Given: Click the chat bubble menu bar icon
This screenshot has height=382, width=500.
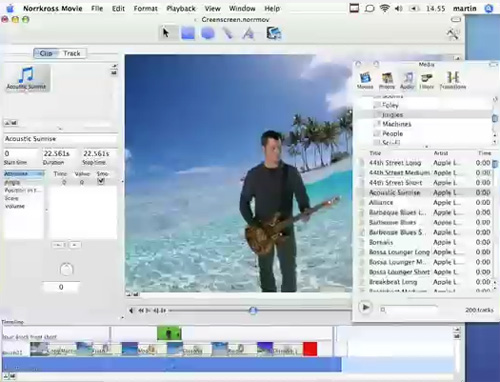Looking at the screenshot, I should tap(369, 8).
